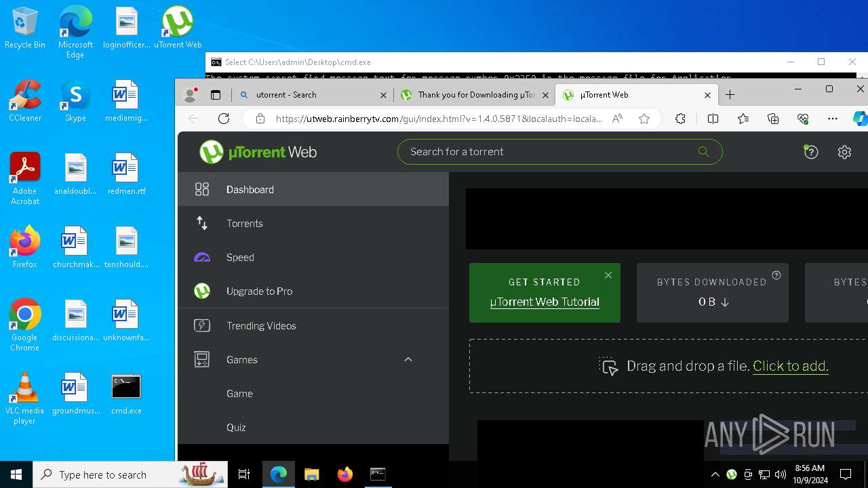This screenshot has width=868, height=488.
Task: Close the Thank you for Downloading tab
Action: click(545, 96)
